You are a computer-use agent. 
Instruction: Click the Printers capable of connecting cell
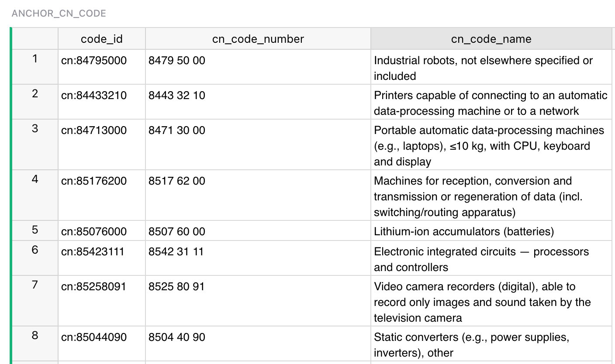[x=491, y=103]
